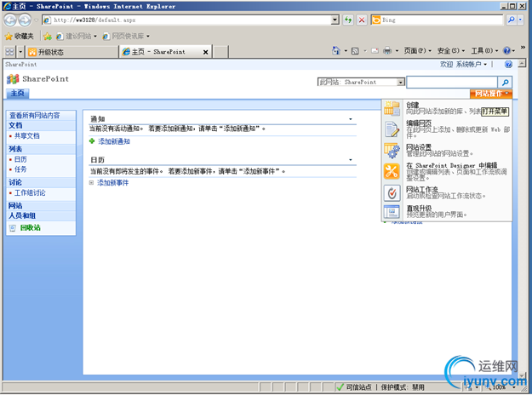Click the Bing search magnifier button
532x395 pixels.
click(511, 20)
